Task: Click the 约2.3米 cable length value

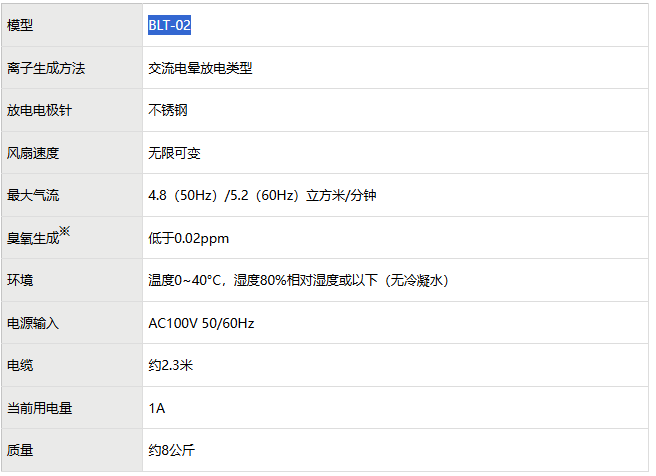Action: tap(171, 366)
